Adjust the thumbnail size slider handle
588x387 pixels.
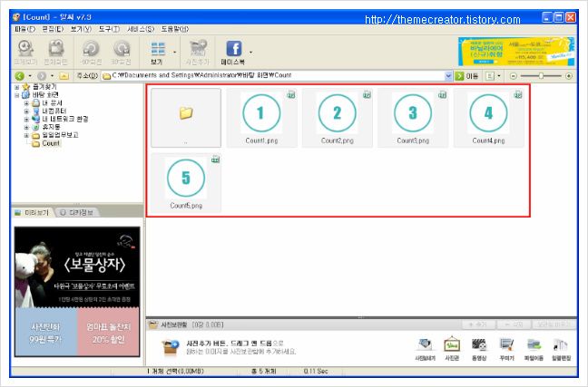541,76
